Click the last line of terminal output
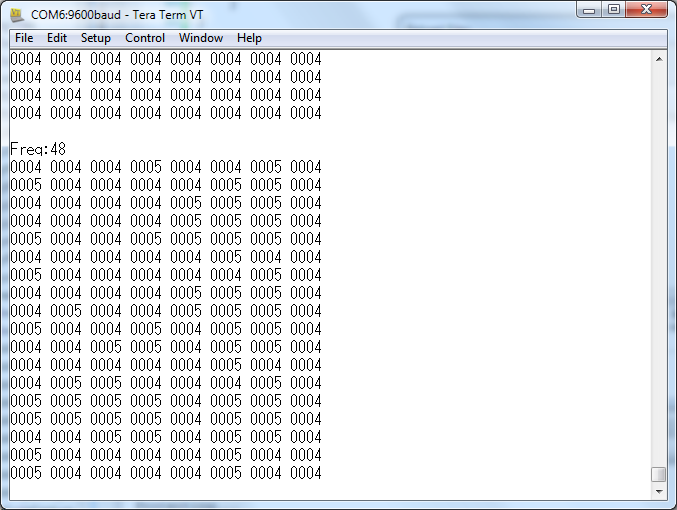The height and width of the screenshot is (510, 677). tap(166, 473)
